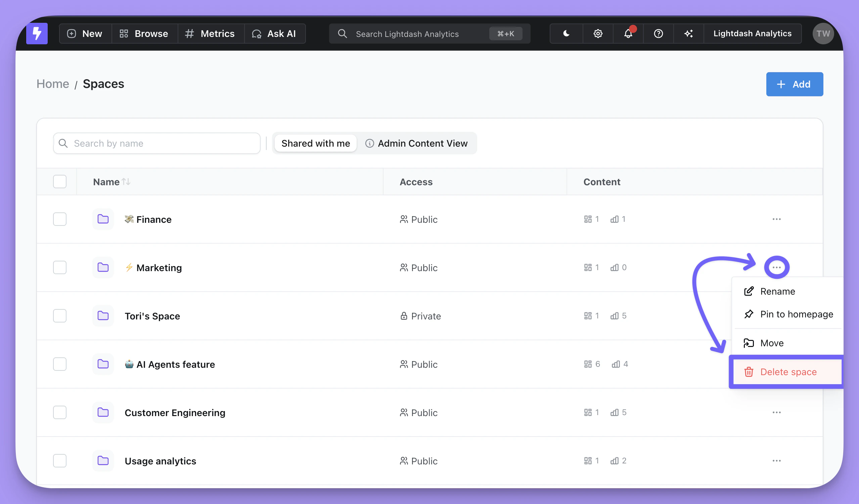Toggle dark mode moon icon
The image size is (859, 504).
(x=566, y=33)
